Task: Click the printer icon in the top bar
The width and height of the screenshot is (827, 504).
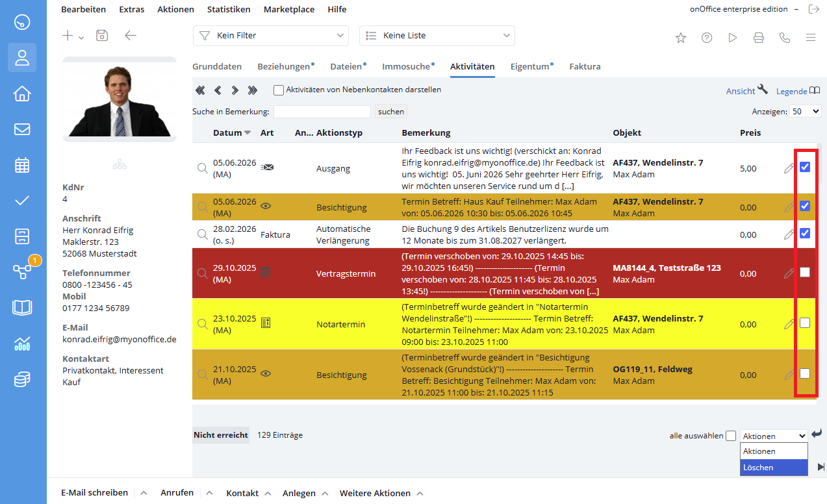Action: [759, 38]
